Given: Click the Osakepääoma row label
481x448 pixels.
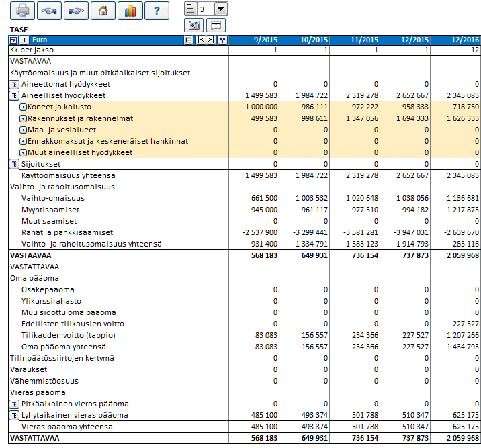Looking at the screenshot, I should point(48,289).
